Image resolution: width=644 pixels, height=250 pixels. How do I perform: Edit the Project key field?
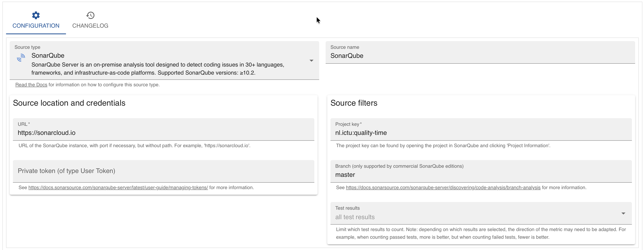coord(481,129)
